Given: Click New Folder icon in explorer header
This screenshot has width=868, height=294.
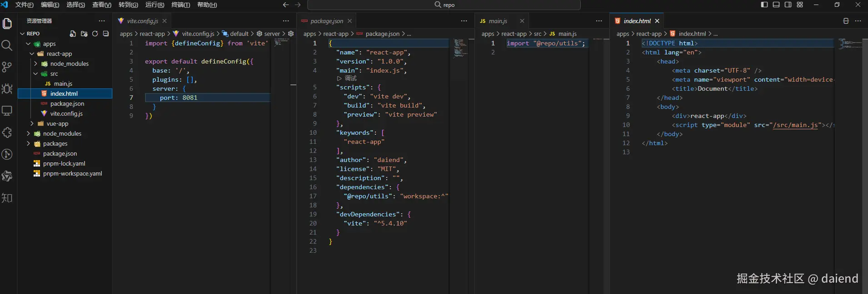Looking at the screenshot, I should click(x=84, y=34).
